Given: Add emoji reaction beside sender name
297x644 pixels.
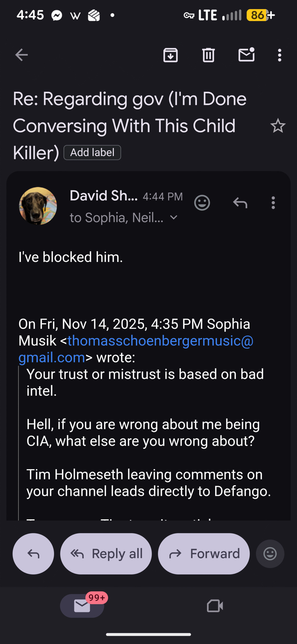Looking at the screenshot, I should click(202, 203).
